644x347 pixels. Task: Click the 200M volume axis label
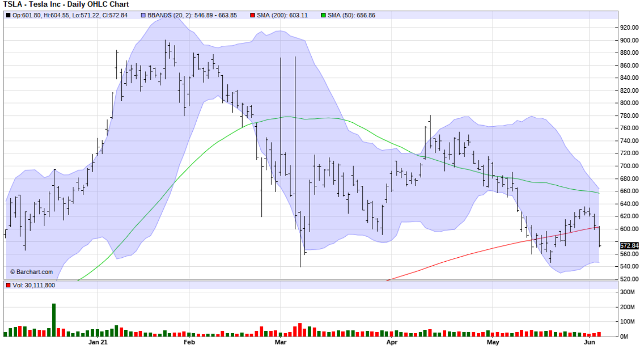628,307
